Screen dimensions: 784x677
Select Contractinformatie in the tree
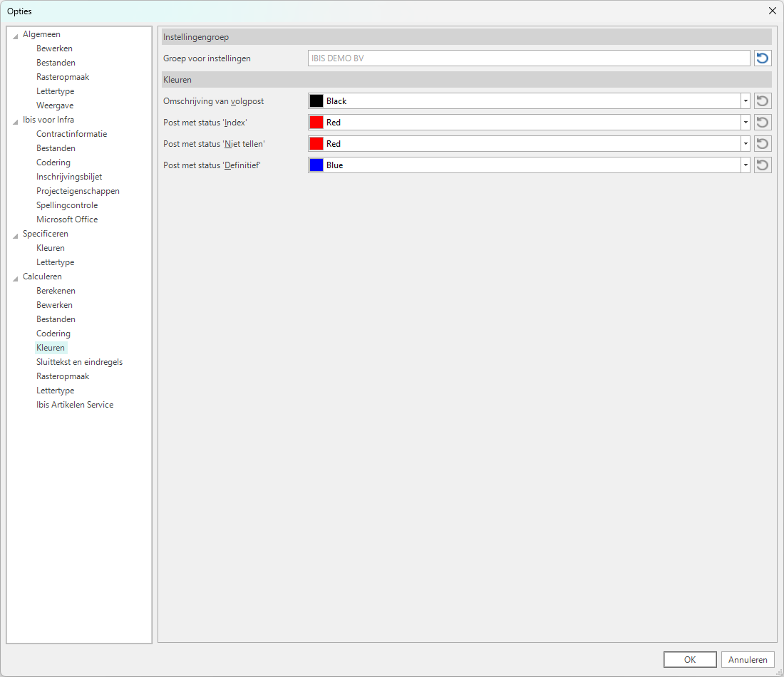(71, 134)
